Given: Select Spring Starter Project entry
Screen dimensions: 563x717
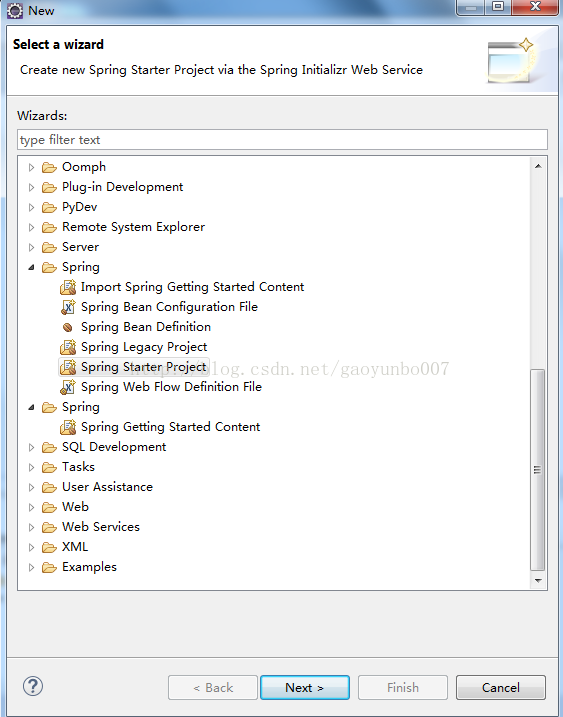Looking at the screenshot, I should 143,367.
